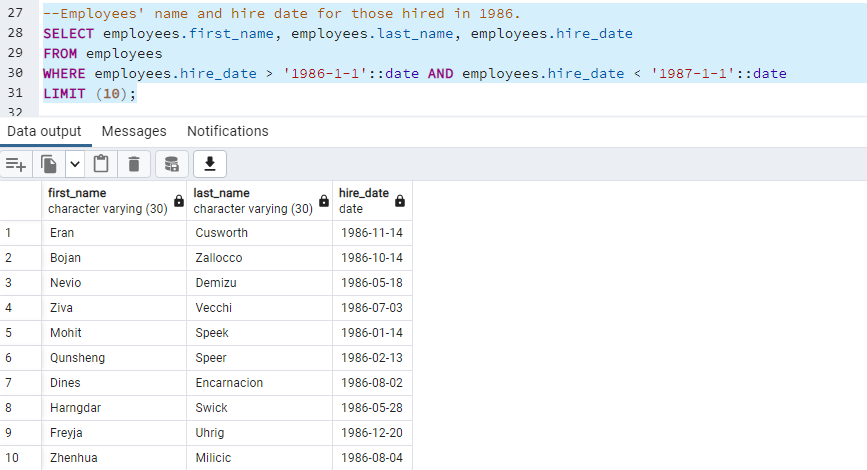
Task: Select the cell containing Uhrig
Action: [x=259, y=432]
